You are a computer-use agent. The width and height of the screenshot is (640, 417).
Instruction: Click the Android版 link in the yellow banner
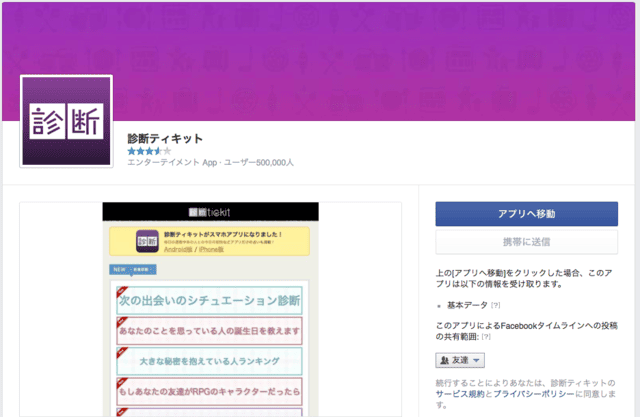[x=178, y=249]
